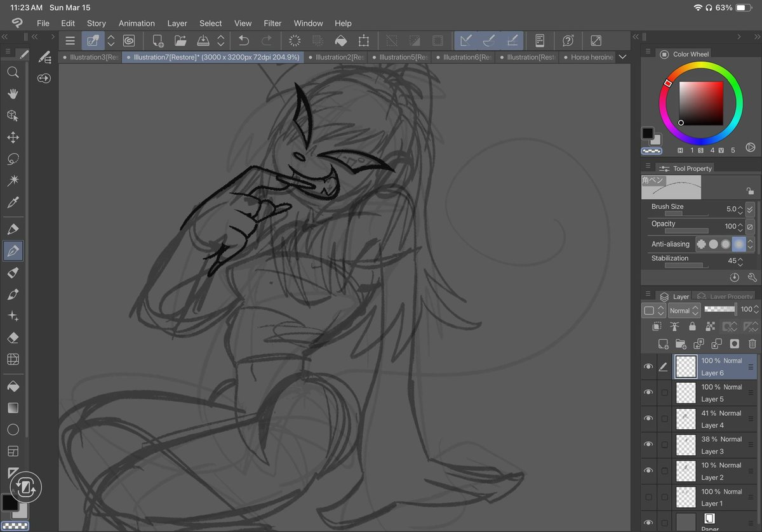Create a new layer folder
Image resolution: width=762 pixels, height=532 pixels.
[681, 343]
